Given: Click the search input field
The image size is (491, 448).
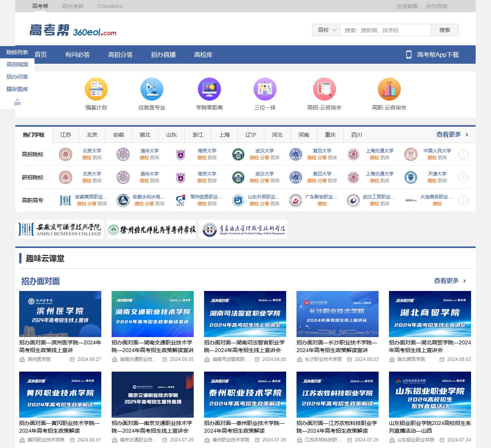Looking at the screenshot, I should pyautogui.click(x=386, y=30).
